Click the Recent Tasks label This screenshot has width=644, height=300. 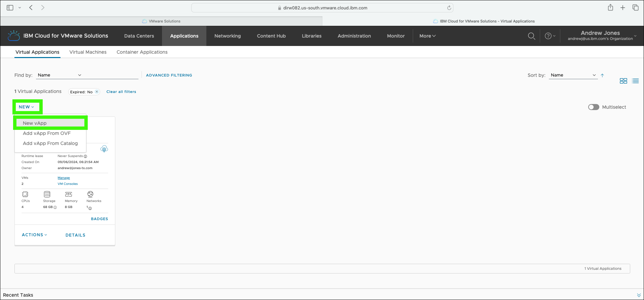tap(18, 295)
